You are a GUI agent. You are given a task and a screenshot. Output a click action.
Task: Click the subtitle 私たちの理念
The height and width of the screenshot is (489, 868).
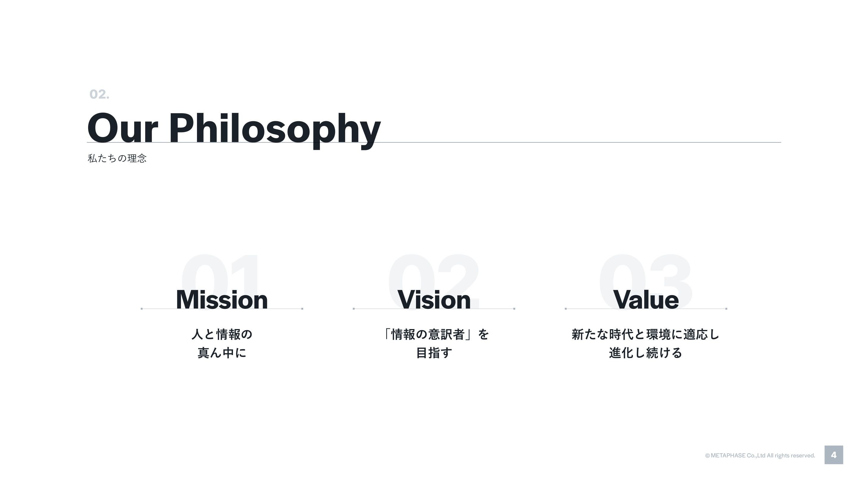(117, 158)
